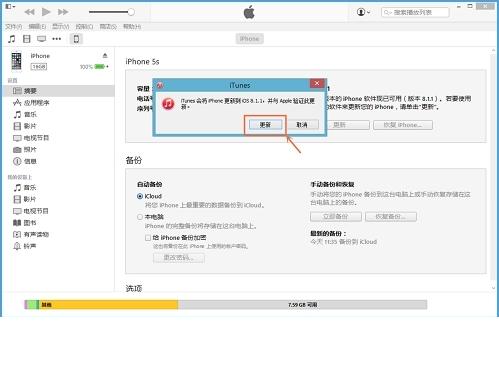Click the iPhone device thumbnail image

pyautogui.click(x=16, y=61)
